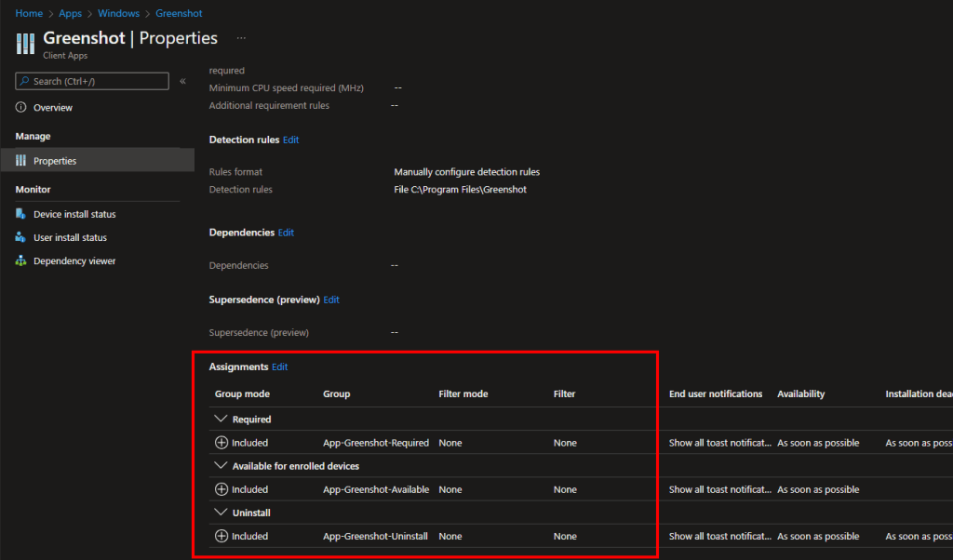Click the Device install status icon
The height and width of the screenshot is (560, 953).
coord(21,214)
